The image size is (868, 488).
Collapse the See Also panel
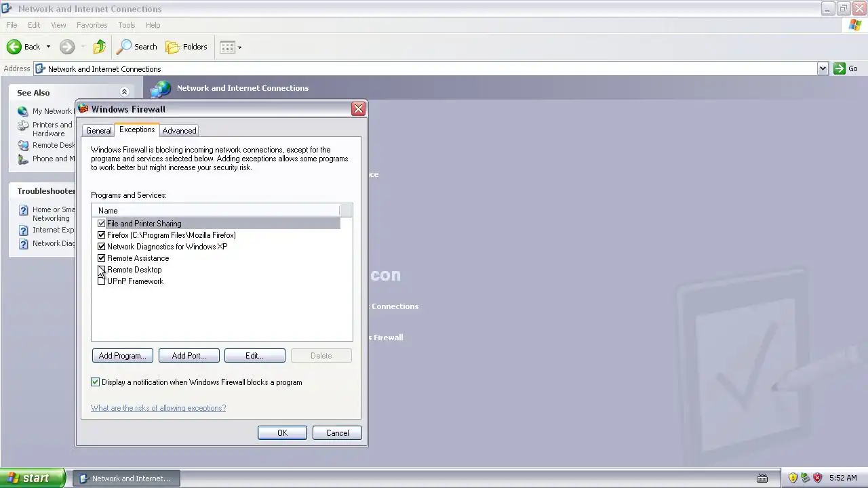tap(125, 92)
